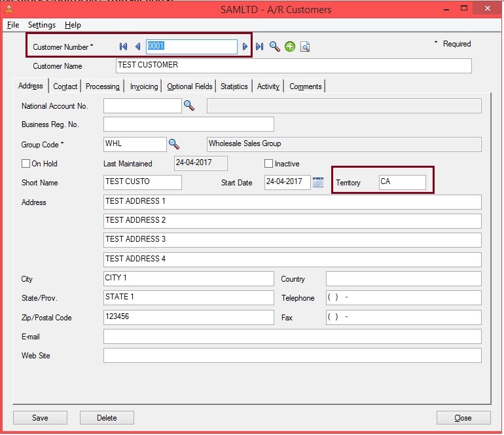Viewport: 504px width, 435px height.
Task: Open the Customer Number finder magnifier
Action: click(274, 47)
